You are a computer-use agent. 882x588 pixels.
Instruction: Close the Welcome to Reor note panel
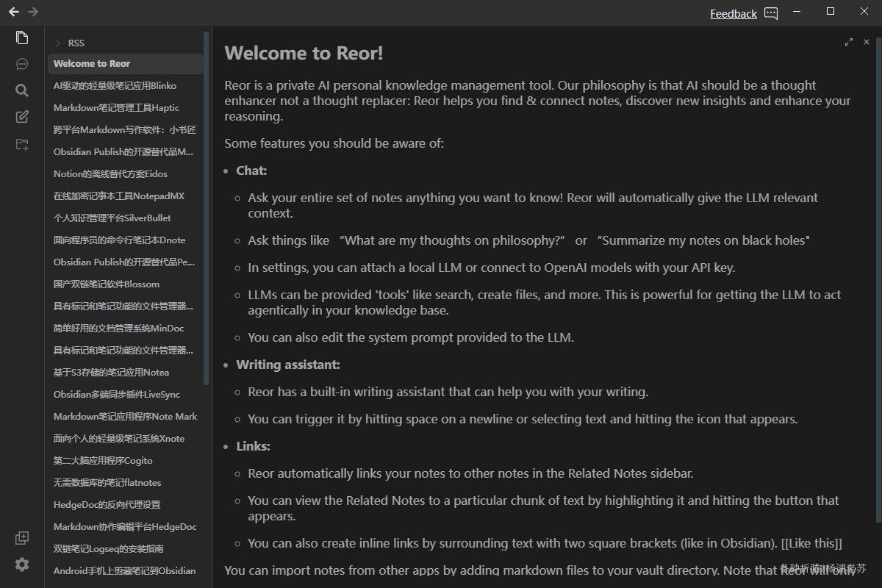coord(867,42)
